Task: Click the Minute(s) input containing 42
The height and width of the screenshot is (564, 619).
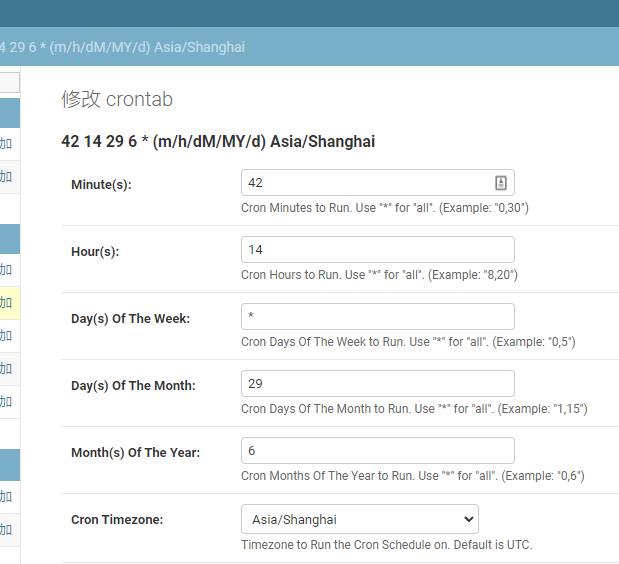Action: point(365,183)
